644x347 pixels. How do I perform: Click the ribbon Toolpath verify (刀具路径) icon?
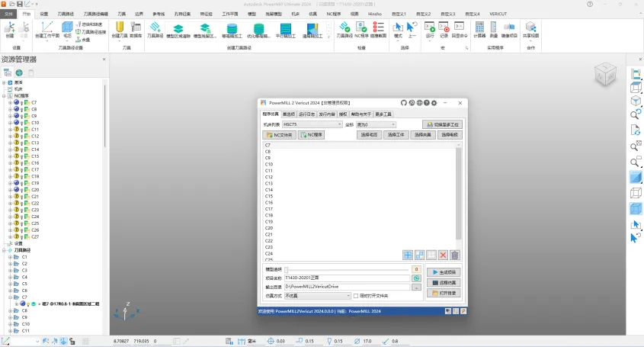344,30
